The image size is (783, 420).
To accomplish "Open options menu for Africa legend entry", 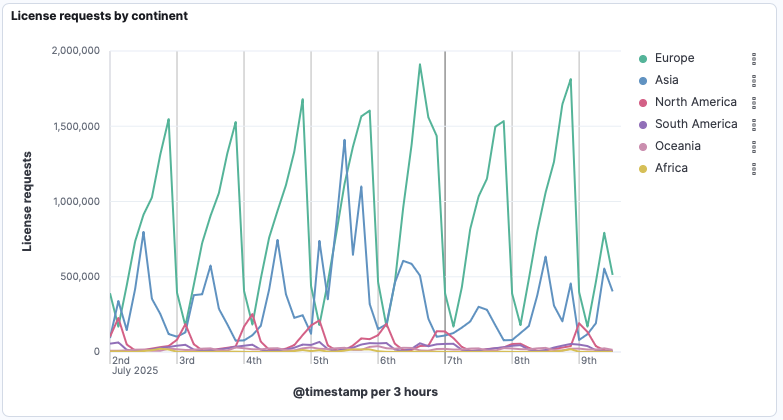I will (x=753, y=168).
